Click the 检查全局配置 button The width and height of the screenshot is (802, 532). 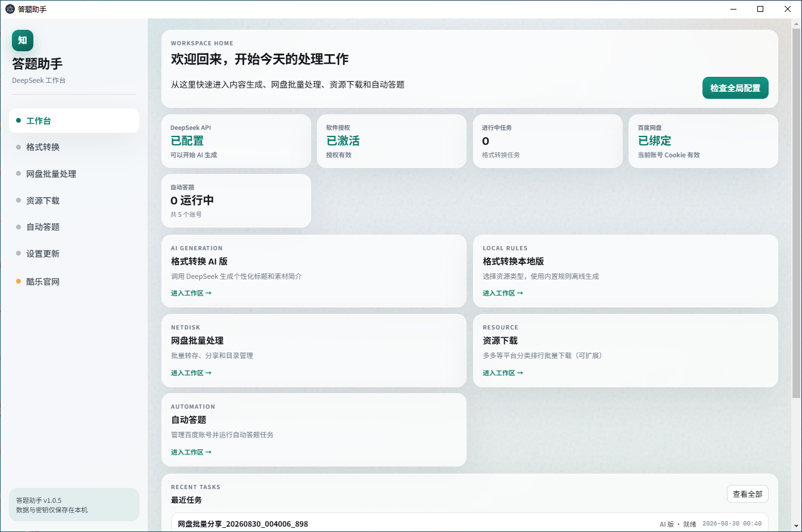[735, 88]
